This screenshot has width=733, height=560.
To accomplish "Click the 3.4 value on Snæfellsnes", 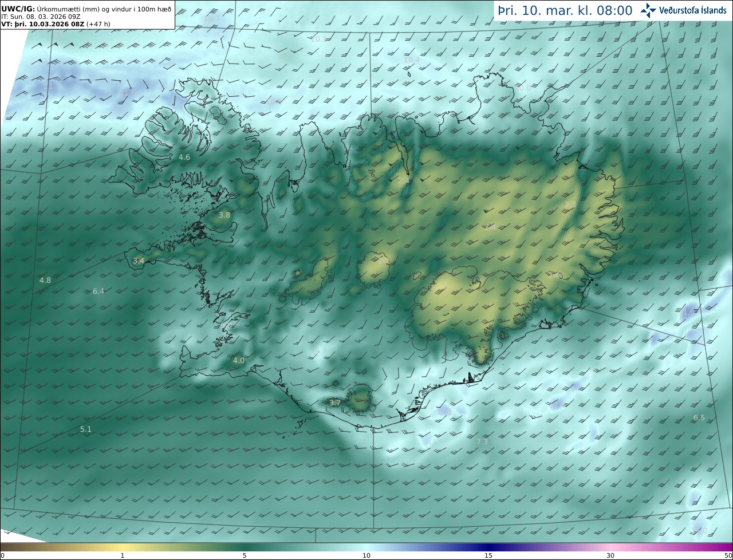I will pos(139,261).
